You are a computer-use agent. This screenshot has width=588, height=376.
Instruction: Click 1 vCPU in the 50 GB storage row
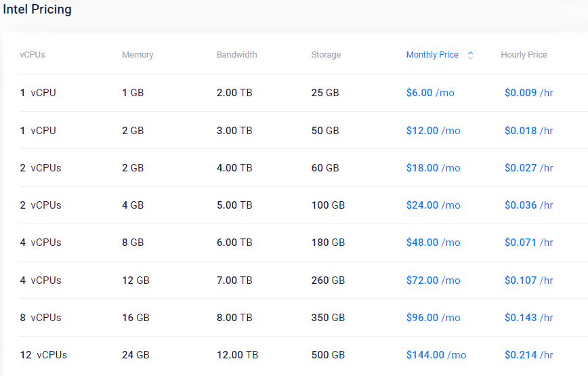coord(38,131)
